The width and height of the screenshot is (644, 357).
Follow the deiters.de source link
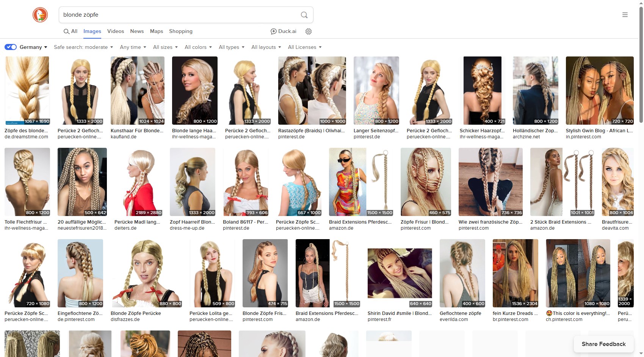[x=125, y=228]
